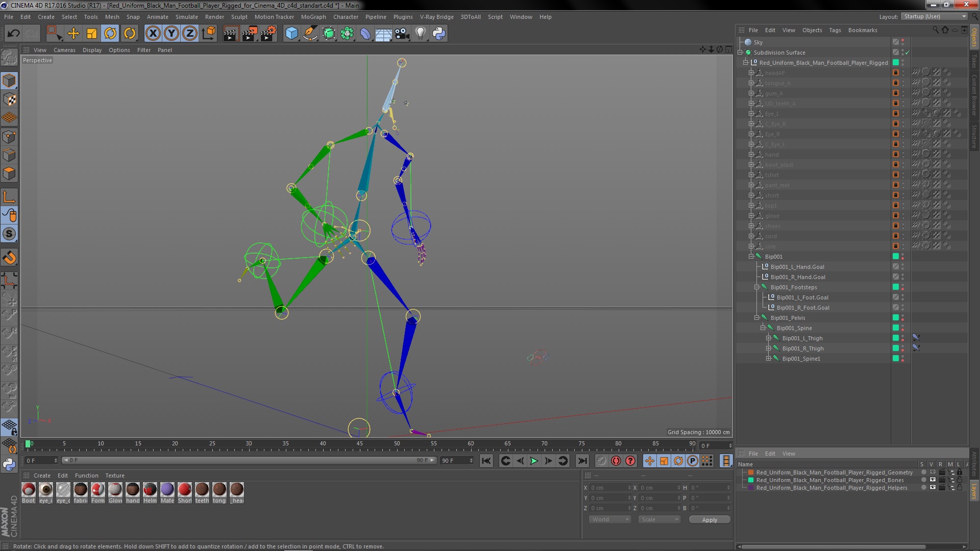Toggle Sky object visibility dots
Screen dimensions: 980x551
point(902,42)
